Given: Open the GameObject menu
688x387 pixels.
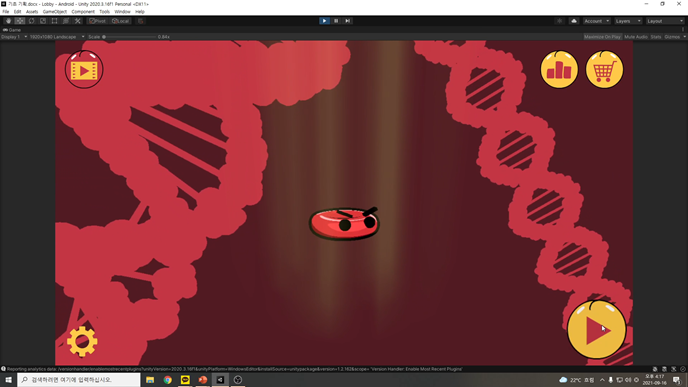Looking at the screenshot, I should (x=55, y=12).
